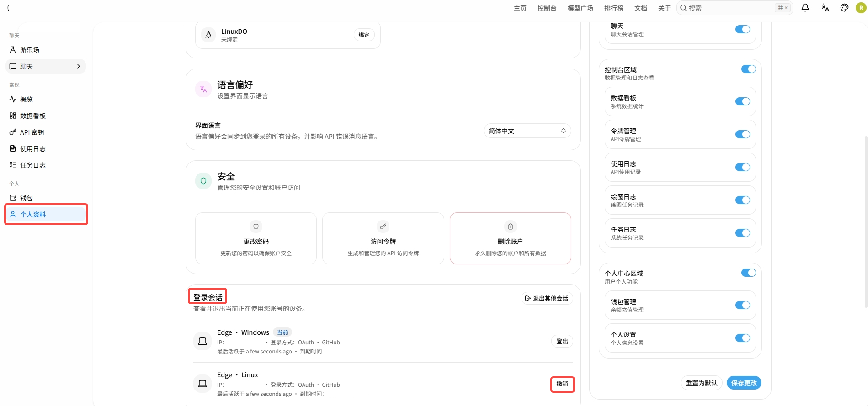The height and width of the screenshot is (406, 868).
Task: Click the 退出其他会话 button
Action: [x=547, y=298]
